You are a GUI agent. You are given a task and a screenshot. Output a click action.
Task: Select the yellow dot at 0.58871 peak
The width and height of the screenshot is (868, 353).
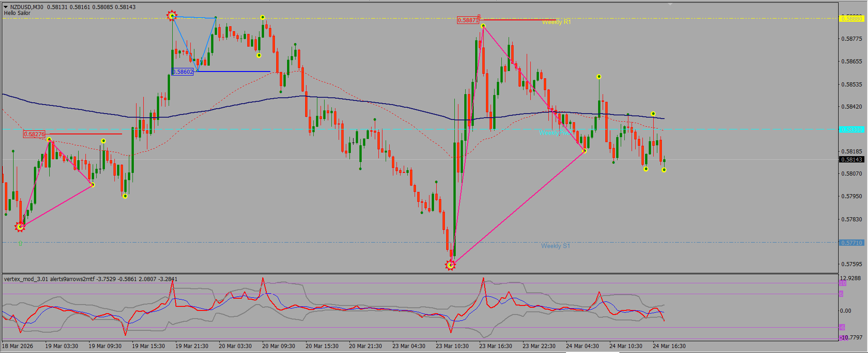tap(483, 26)
